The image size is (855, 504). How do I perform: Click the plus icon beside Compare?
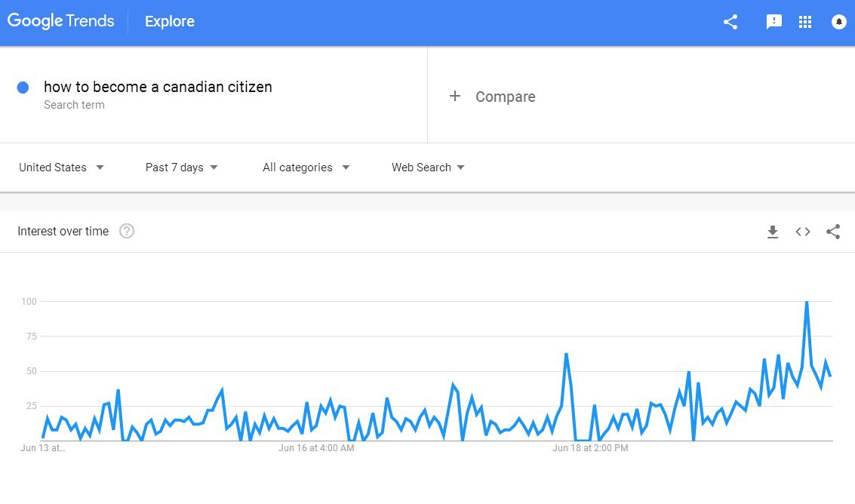coord(455,96)
